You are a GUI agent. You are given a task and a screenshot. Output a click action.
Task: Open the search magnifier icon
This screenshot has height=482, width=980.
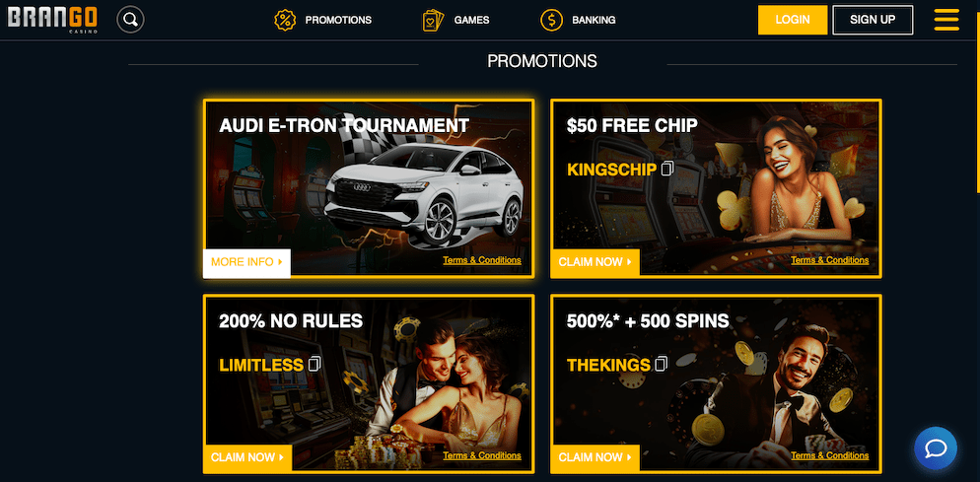(x=130, y=20)
